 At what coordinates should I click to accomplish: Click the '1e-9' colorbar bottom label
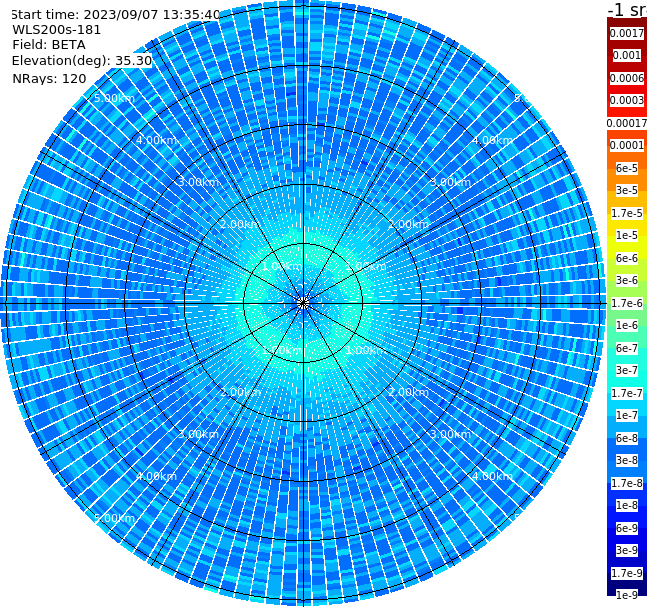pos(627,595)
